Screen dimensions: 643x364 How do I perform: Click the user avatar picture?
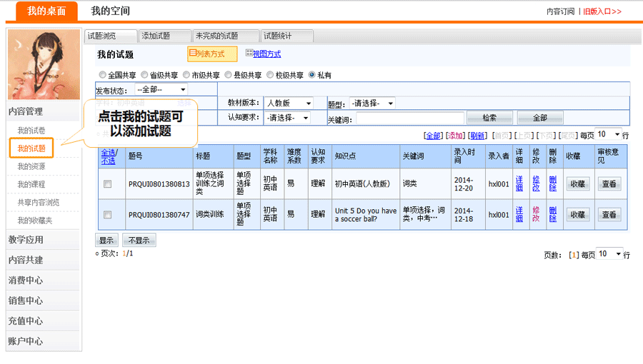click(44, 65)
